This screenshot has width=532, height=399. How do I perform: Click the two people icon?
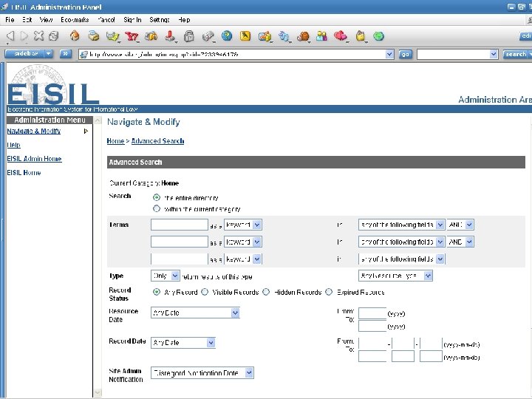(x=321, y=35)
